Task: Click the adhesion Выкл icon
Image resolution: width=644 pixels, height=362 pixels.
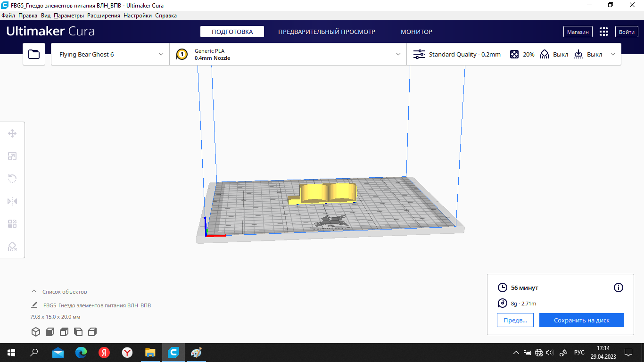Action: (578, 54)
